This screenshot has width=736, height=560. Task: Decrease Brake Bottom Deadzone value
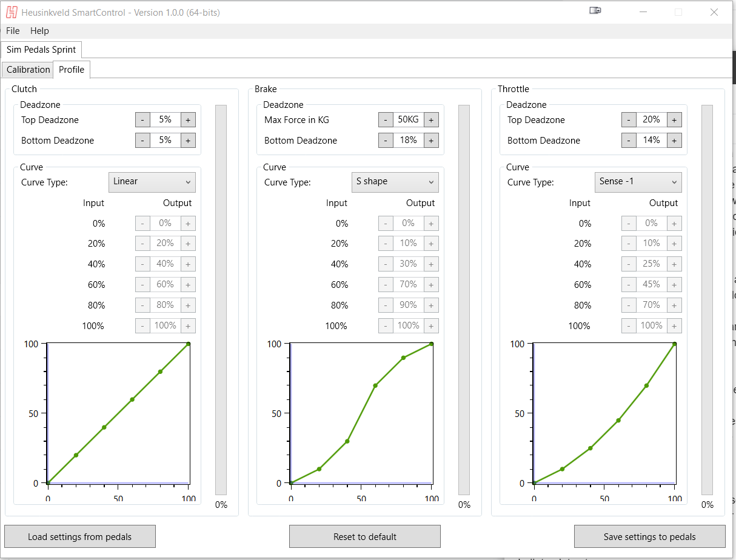386,141
